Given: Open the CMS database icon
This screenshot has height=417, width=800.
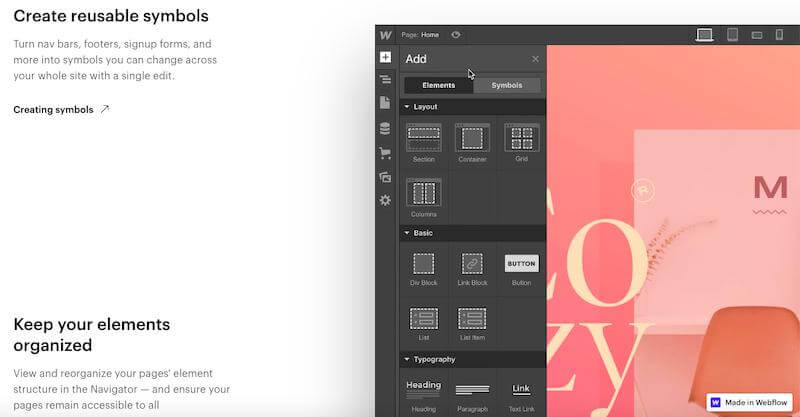Looking at the screenshot, I should pyautogui.click(x=385, y=128).
